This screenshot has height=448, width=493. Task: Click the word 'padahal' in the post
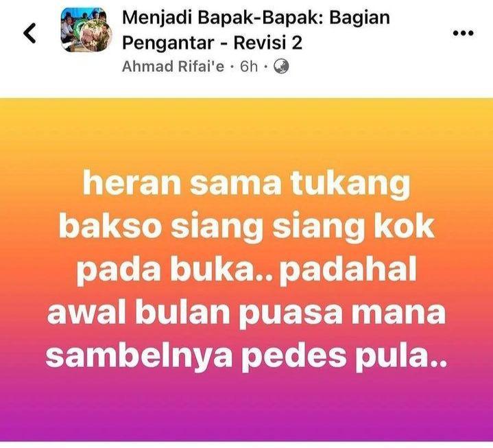pyautogui.click(x=348, y=270)
